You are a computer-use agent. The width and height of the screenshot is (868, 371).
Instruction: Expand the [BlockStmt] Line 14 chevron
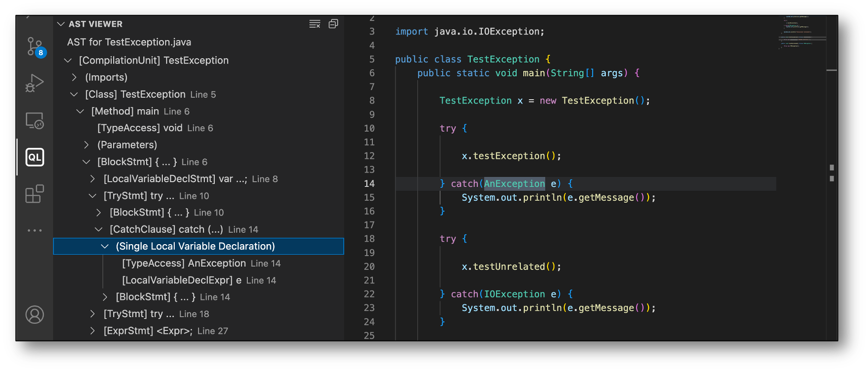coord(105,297)
